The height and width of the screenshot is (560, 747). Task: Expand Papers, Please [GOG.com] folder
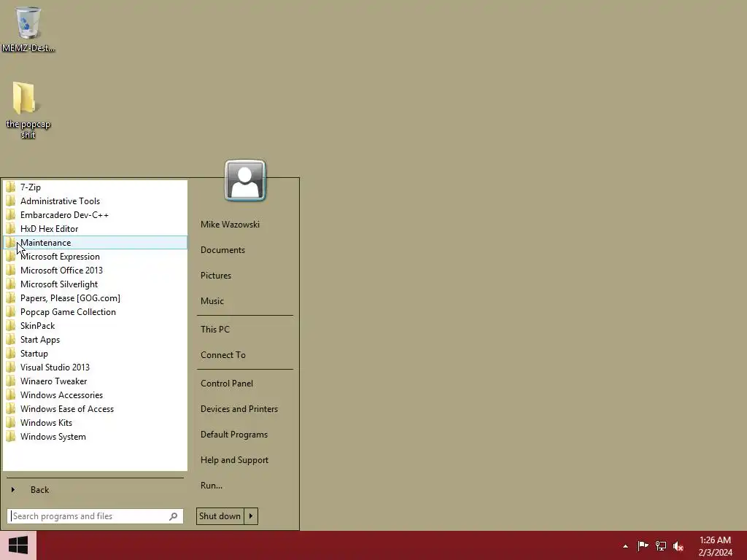[96, 298]
